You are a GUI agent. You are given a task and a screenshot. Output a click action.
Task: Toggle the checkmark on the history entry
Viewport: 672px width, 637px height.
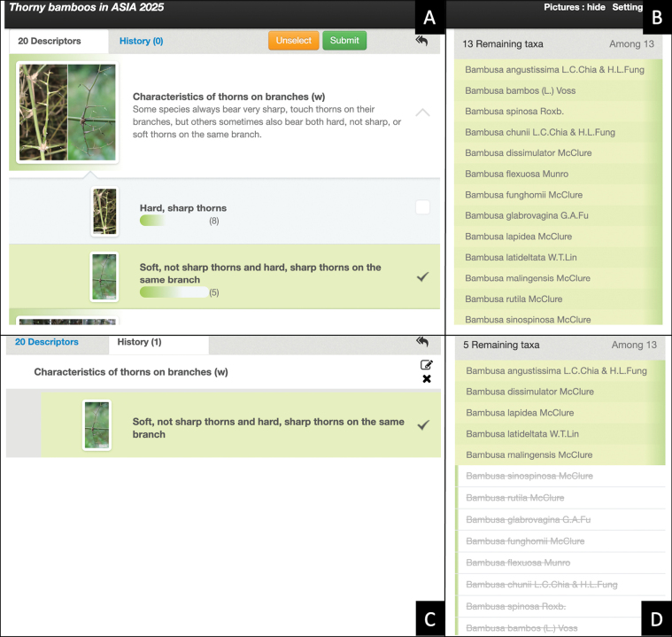(x=423, y=424)
